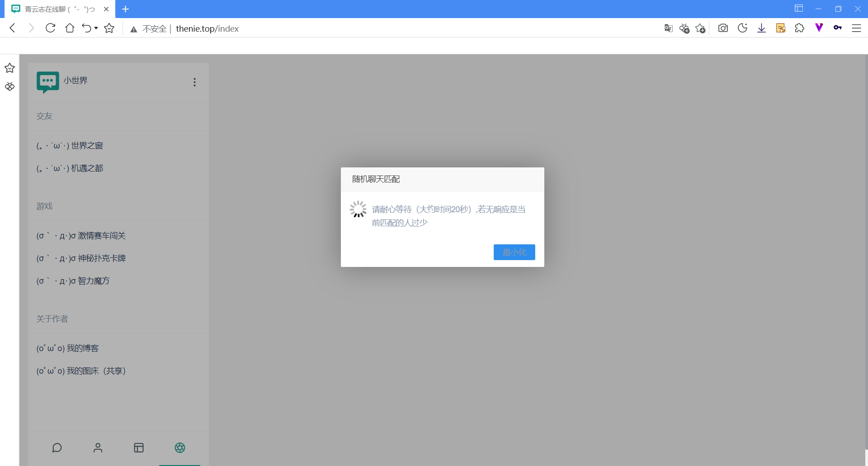Image resolution: width=868 pixels, height=466 pixels.
Task: Open the downloads icon
Action: coord(761,28)
